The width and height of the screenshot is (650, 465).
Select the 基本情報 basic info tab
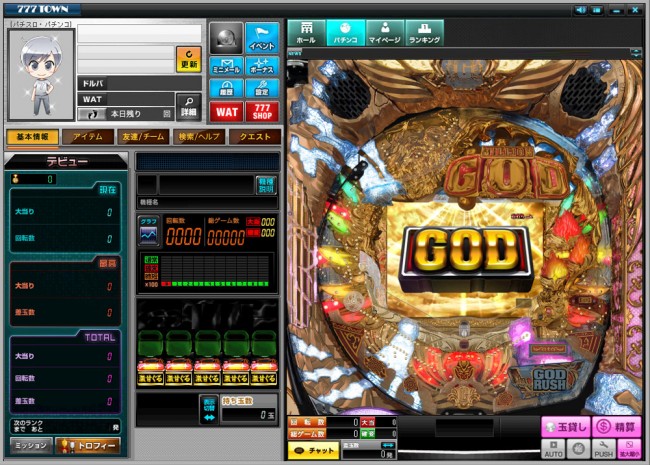click(x=32, y=137)
